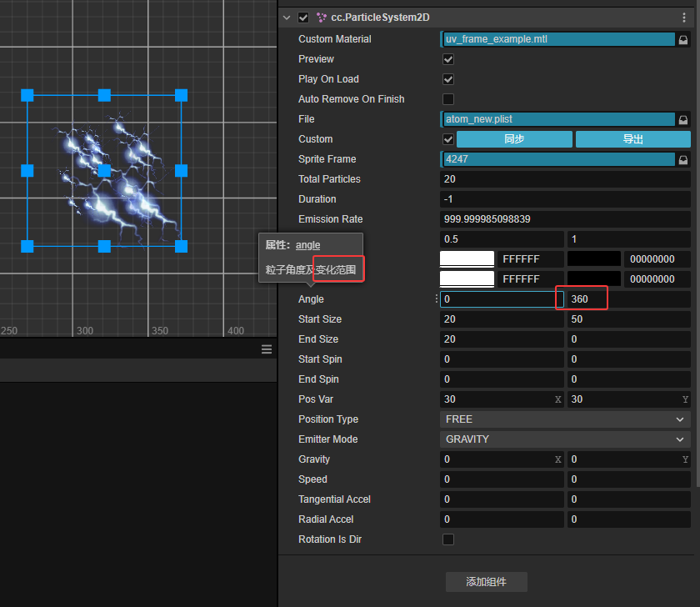Screen dimensions: 700x607
Task: Edit Radial Accel first value
Action: 502,519
